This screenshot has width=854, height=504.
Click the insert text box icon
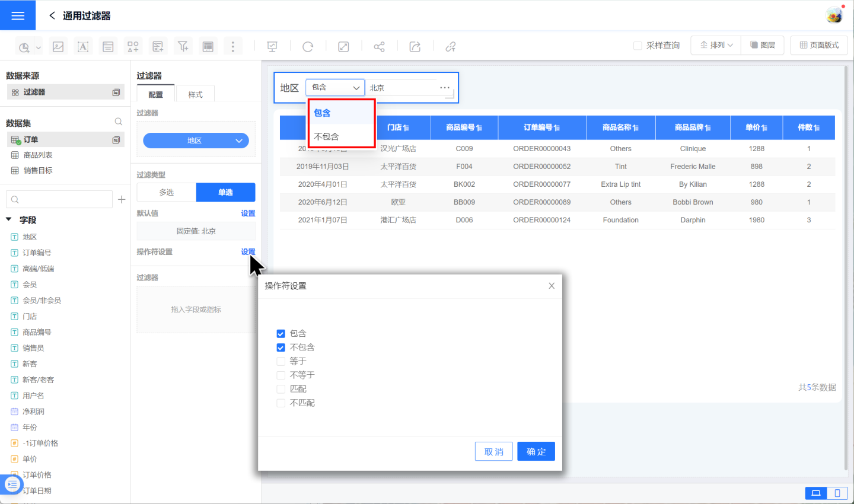click(83, 46)
